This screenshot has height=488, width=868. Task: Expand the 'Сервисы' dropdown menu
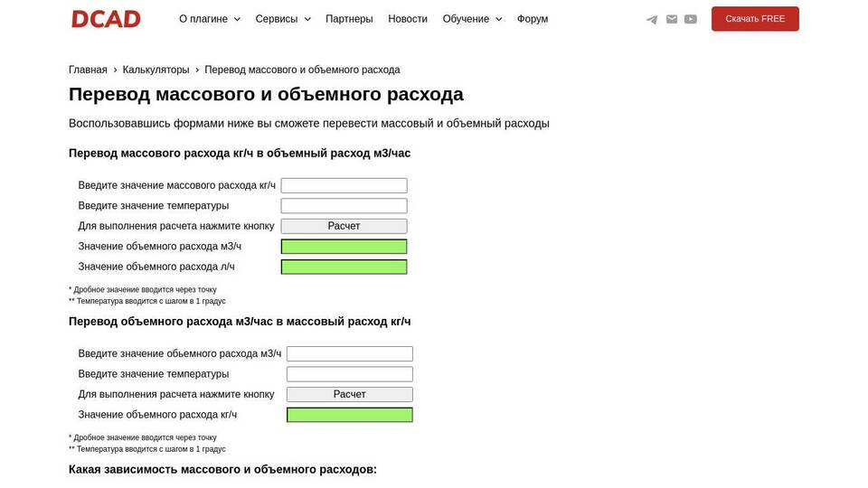(x=283, y=19)
